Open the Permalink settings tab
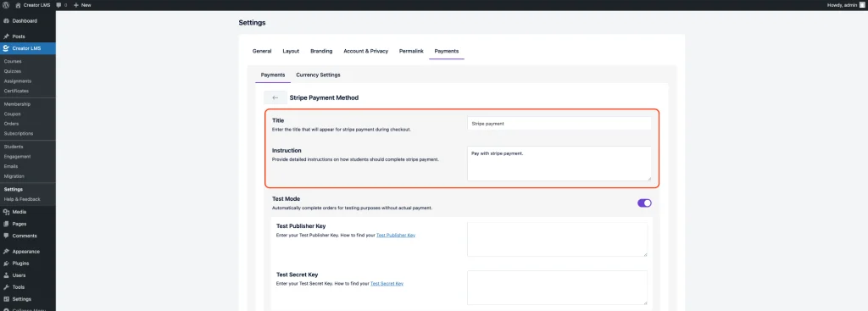 click(x=411, y=51)
